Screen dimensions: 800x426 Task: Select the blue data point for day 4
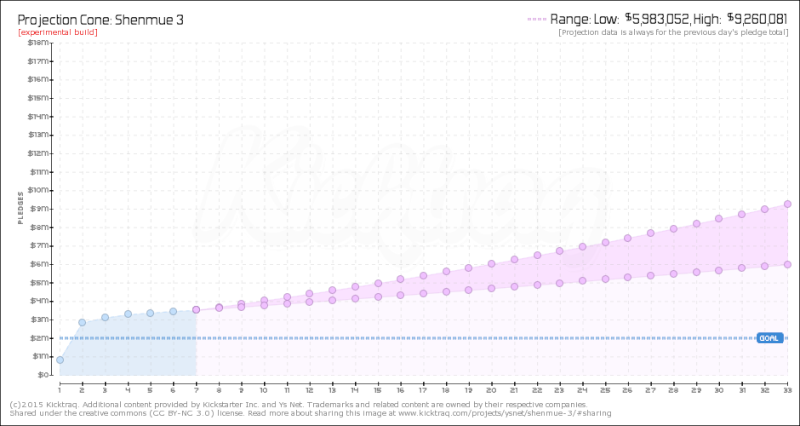tap(128, 314)
